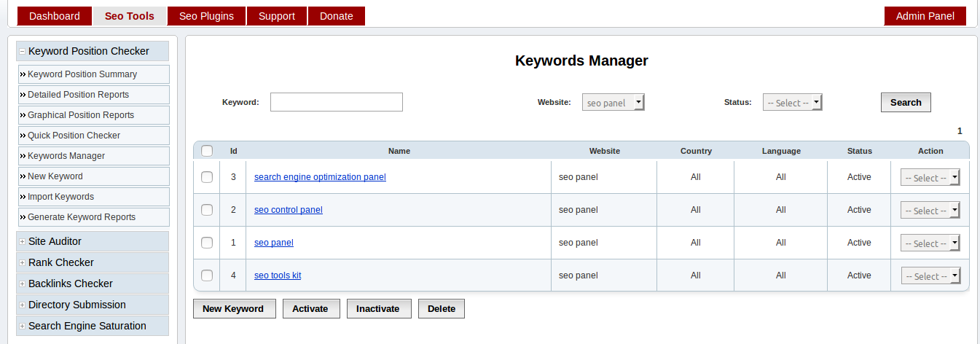Open the Seo Plugins tab
980x344 pixels.
pos(206,16)
